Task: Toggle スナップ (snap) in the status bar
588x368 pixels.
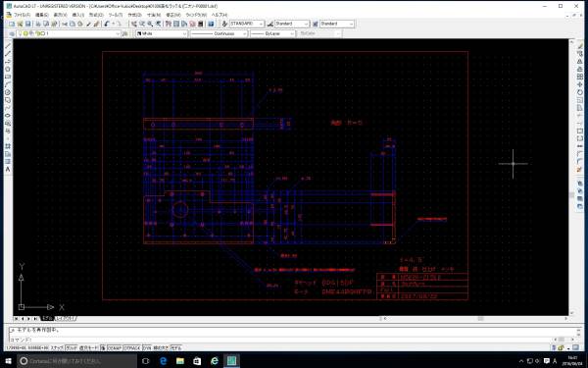Action: pos(57,348)
